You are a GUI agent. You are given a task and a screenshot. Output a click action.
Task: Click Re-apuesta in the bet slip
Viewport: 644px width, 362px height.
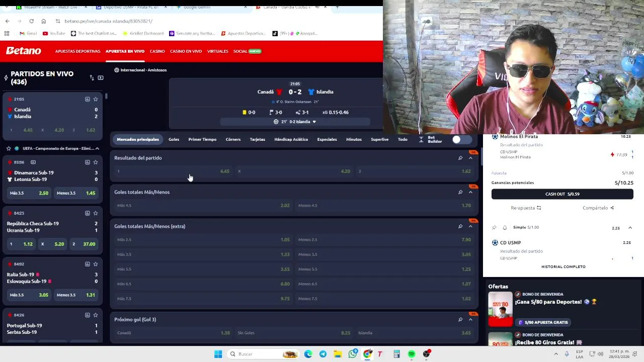pos(526,208)
